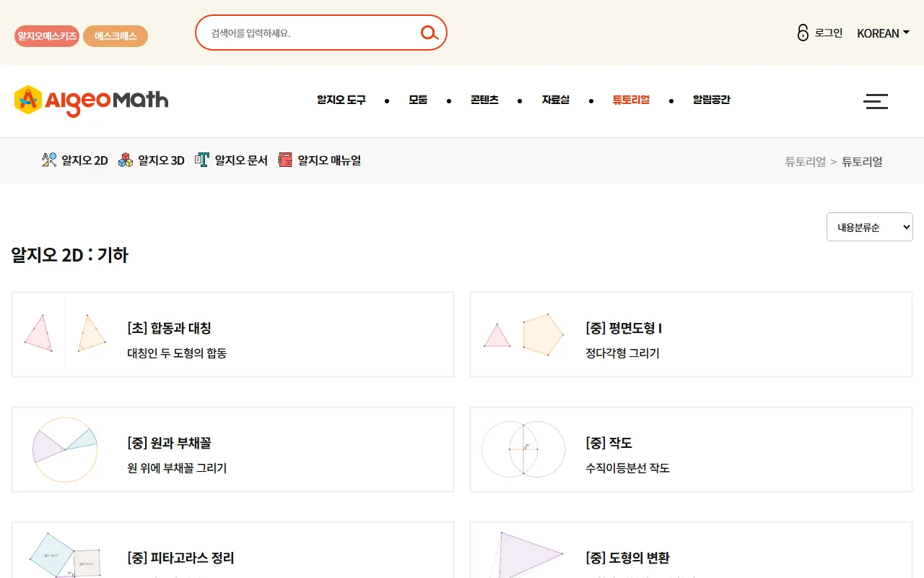This screenshot has width=924, height=578.
Task: Click the text 정다각형 그리기
Action: click(622, 353)
